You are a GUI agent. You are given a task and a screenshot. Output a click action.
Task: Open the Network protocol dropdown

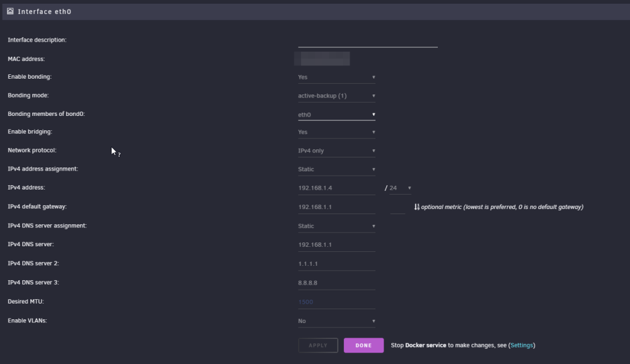pyautogui.click(x=336, y=151)
